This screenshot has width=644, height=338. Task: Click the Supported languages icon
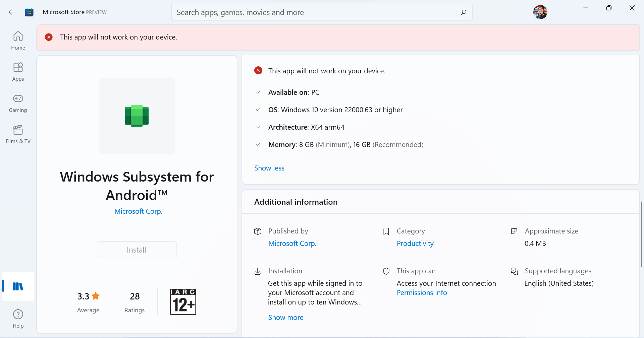click(514, 271)
